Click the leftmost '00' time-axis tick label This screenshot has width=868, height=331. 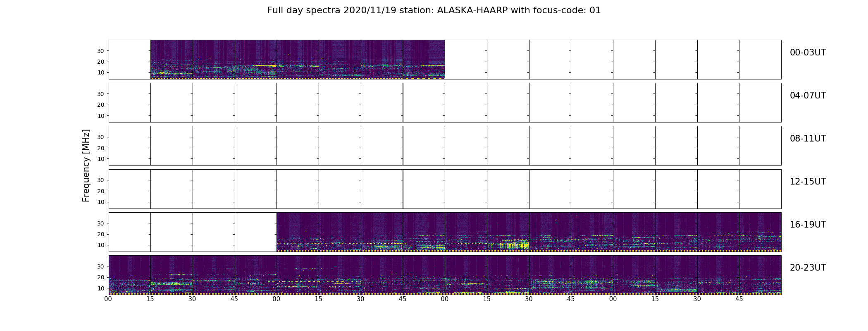pyautogui.click(x=108, y=299)
